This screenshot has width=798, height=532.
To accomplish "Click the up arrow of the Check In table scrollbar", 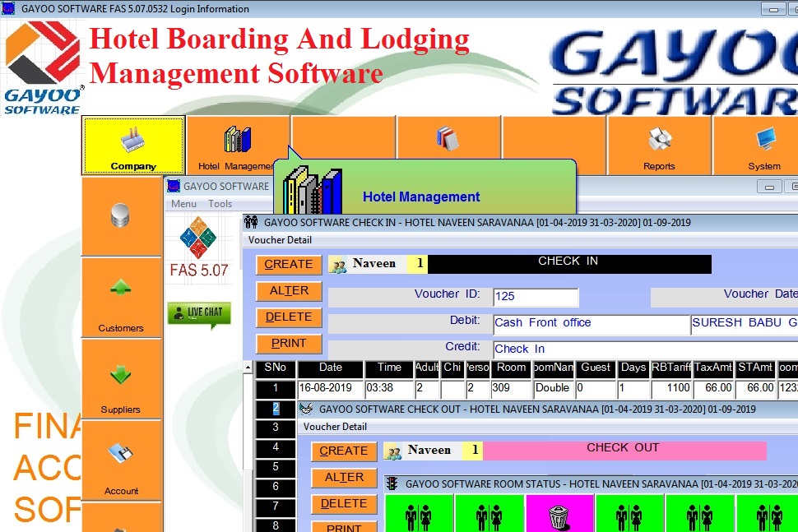I will point(248,368).
